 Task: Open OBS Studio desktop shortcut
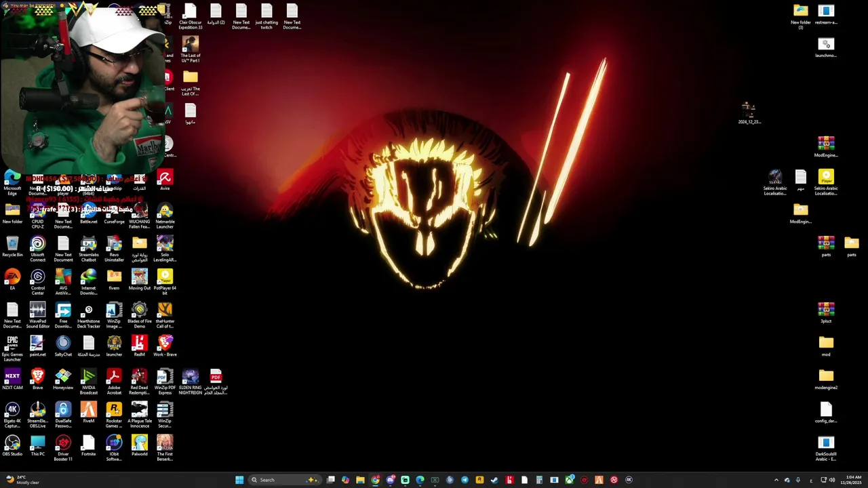12,446
